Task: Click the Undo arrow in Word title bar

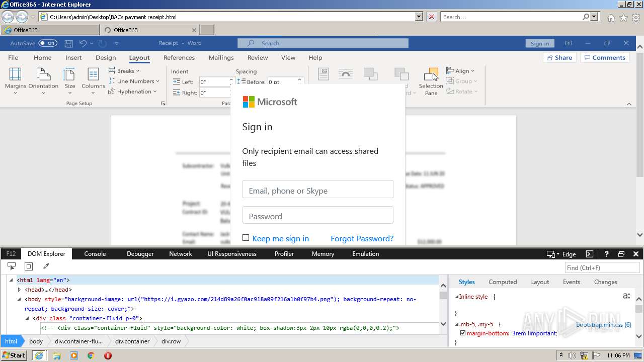Action: click(x=83, y=43)
